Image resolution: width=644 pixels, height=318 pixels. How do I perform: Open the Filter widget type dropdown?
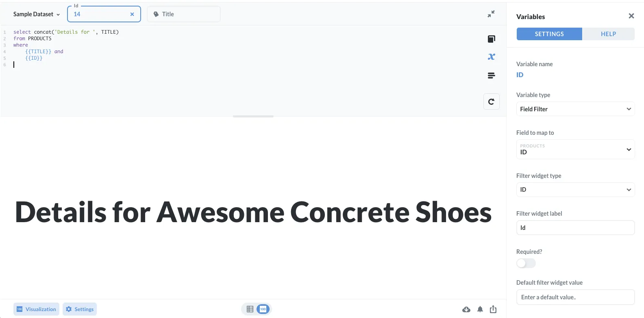pos(575,190)
